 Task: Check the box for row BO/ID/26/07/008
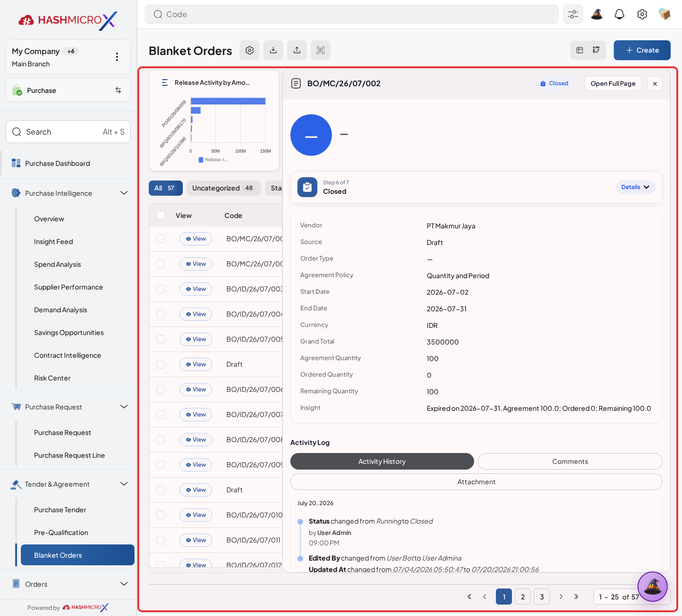161,440
